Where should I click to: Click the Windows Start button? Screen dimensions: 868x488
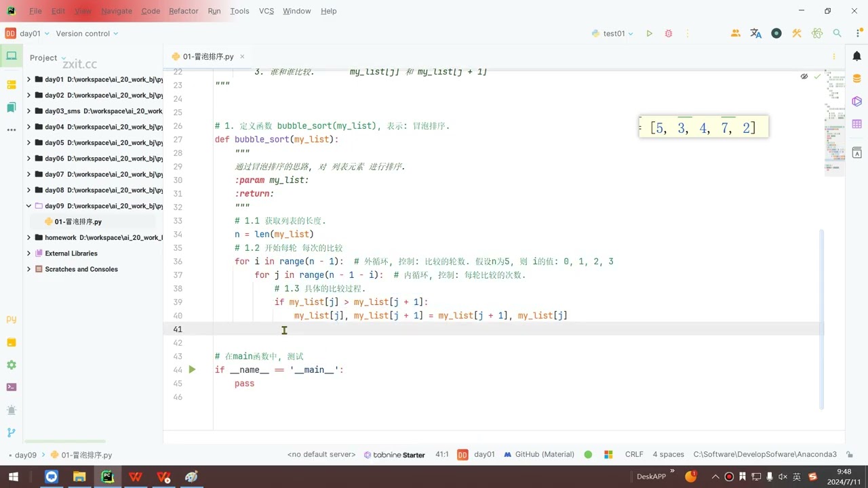13,476
